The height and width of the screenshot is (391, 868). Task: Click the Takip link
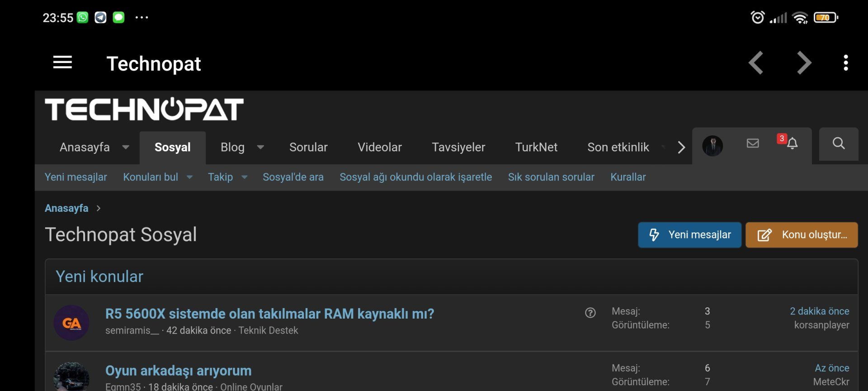[220, 177]
